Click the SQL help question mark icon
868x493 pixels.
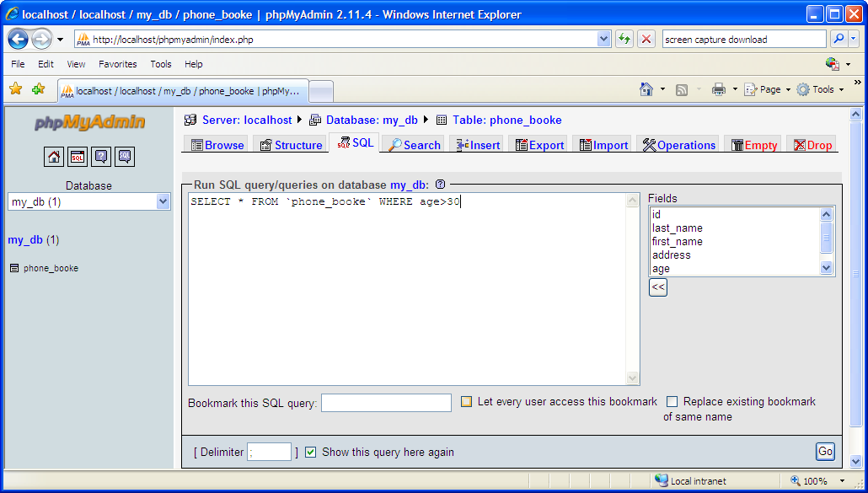point(440,185)
